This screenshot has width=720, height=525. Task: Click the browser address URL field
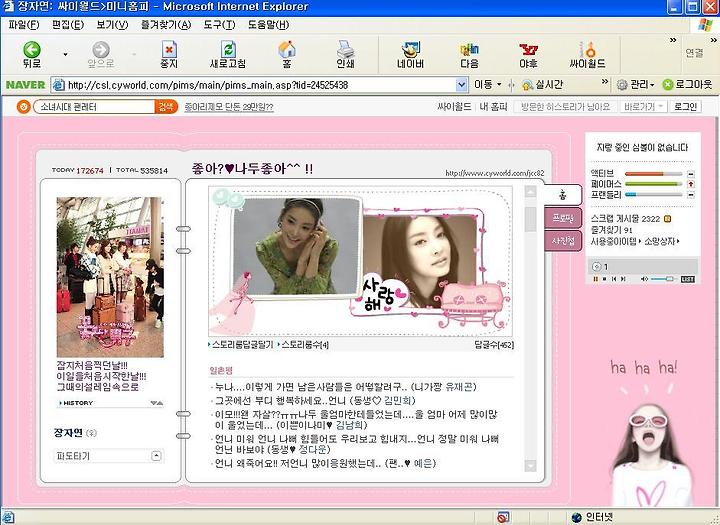coord(260,85)
